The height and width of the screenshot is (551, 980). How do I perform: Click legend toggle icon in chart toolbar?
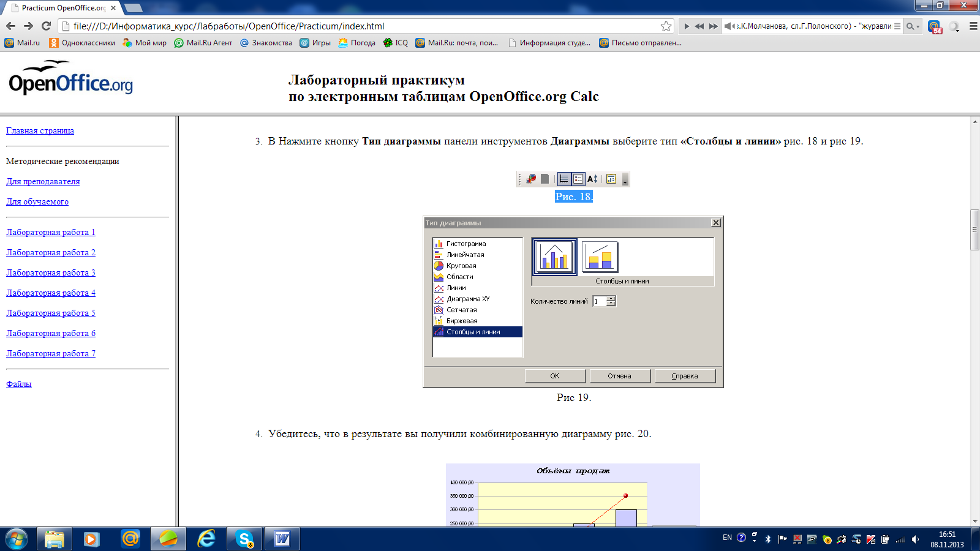pyautogui.click(x=578, y=179)
